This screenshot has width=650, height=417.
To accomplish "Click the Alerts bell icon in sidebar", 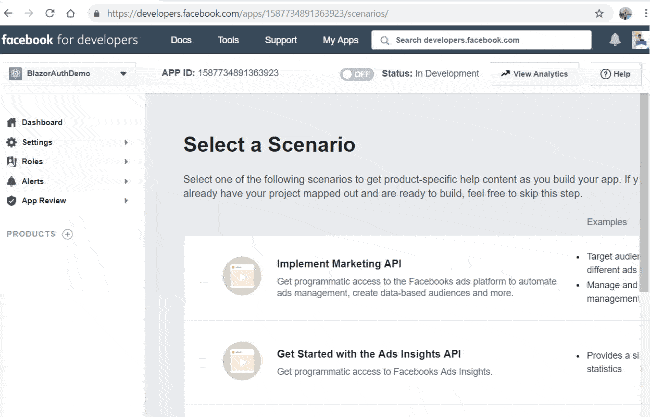I will click(11, 181).
